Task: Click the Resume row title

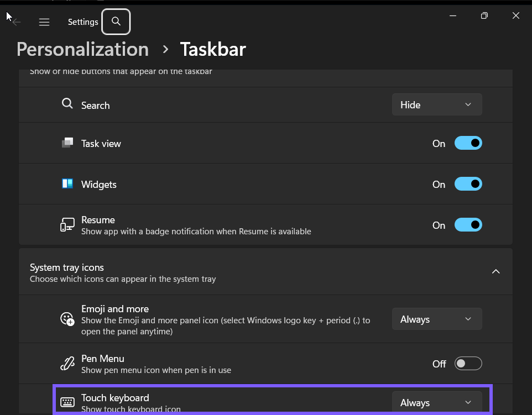Action: click(98, 220)
